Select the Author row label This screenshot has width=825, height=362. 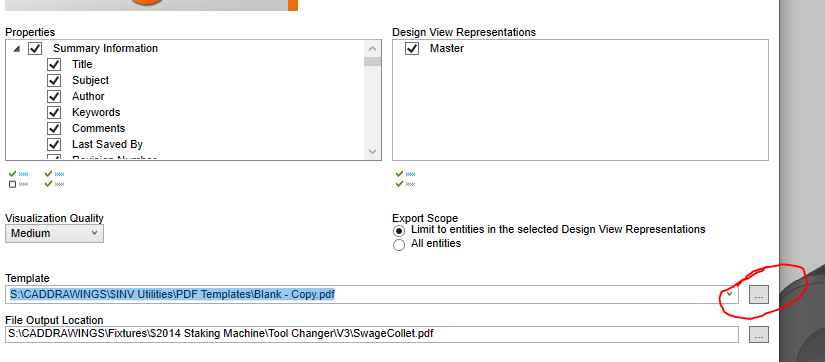[x=88, y=96]
